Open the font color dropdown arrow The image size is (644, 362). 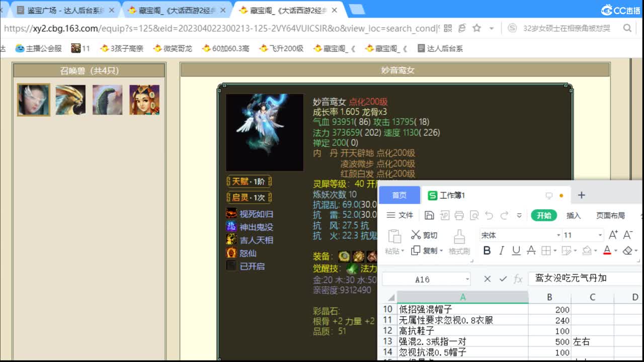(615, 251)
